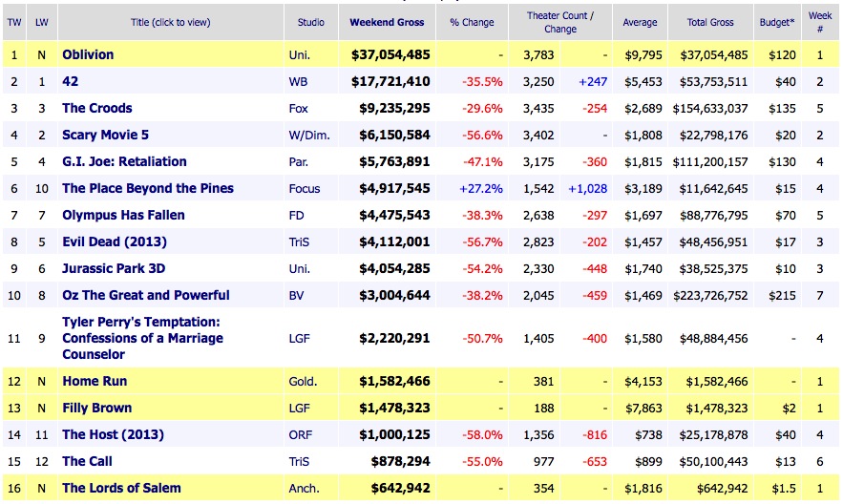This screenshot has height=504, width=843.
Task: Click Theater Count / Change header
Action: [559, 23]
